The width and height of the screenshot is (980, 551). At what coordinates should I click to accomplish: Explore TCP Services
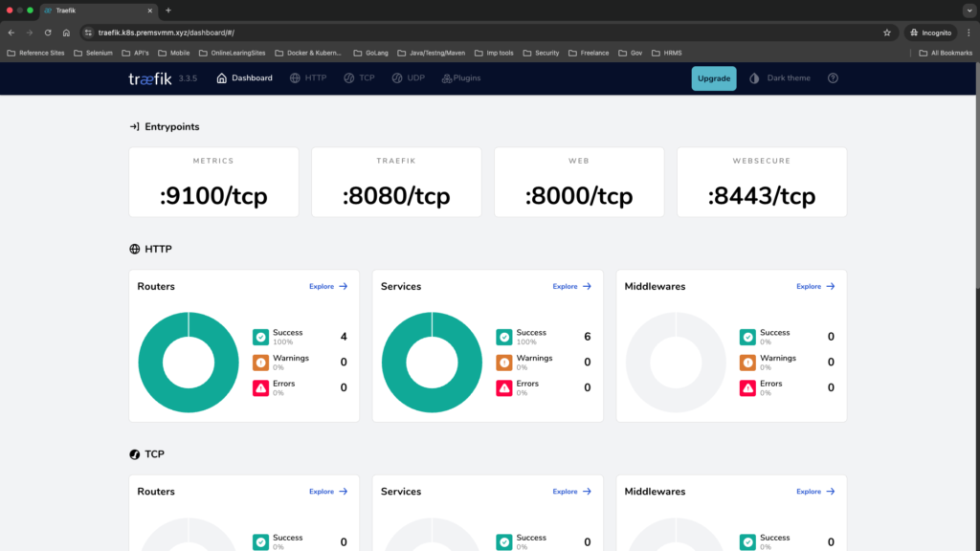click(x=572, y=492)
